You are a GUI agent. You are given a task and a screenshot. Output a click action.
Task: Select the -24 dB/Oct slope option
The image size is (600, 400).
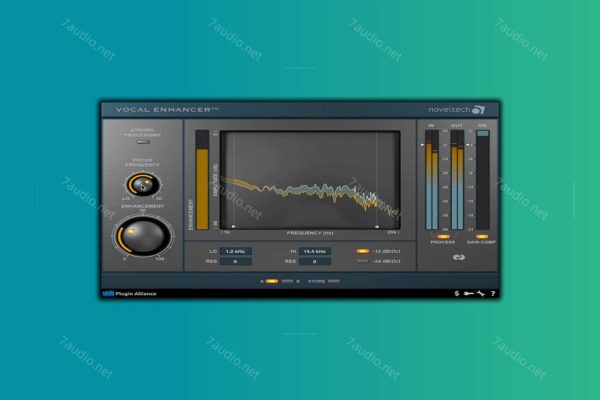point(363,261)
